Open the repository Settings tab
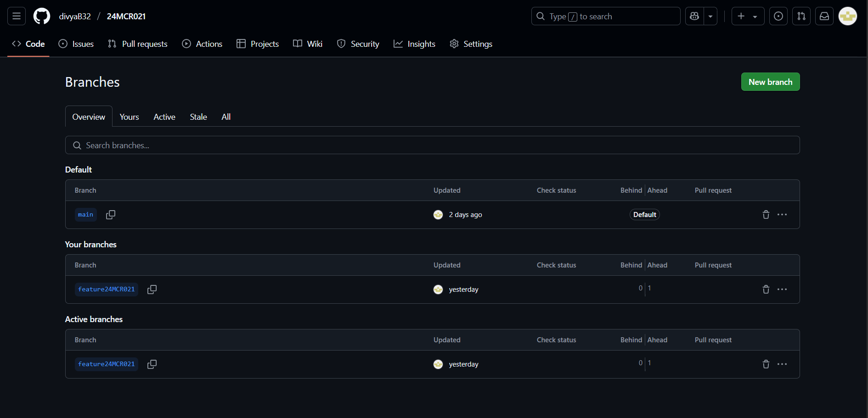Viewport: 868px width, 418px height. pos(471,44)
